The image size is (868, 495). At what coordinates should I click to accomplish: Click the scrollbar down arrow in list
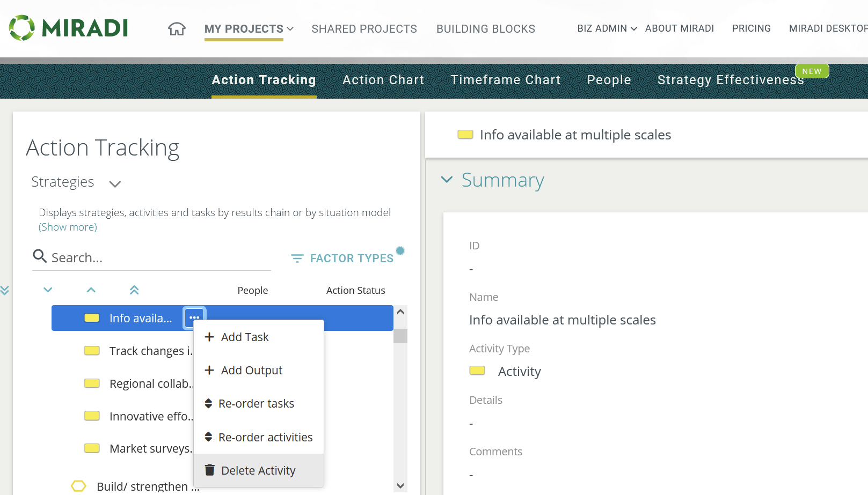pos(400,486)
